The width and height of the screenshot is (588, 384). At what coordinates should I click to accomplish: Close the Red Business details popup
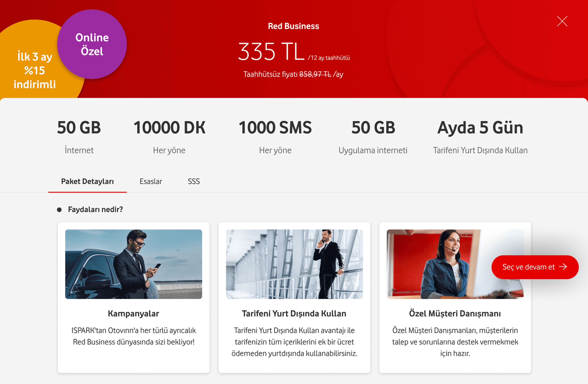(x=562, y=21)
